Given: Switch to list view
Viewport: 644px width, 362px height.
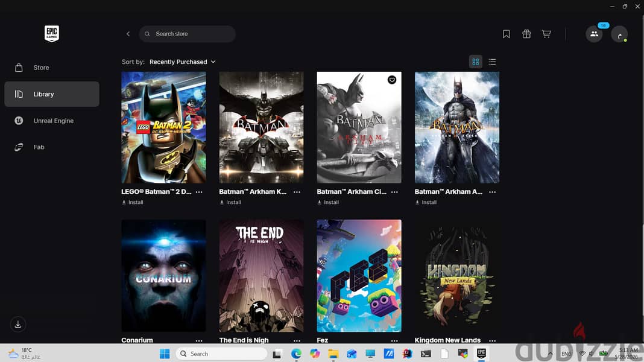Looking at the screenshot, I should [x=492, y=62].
